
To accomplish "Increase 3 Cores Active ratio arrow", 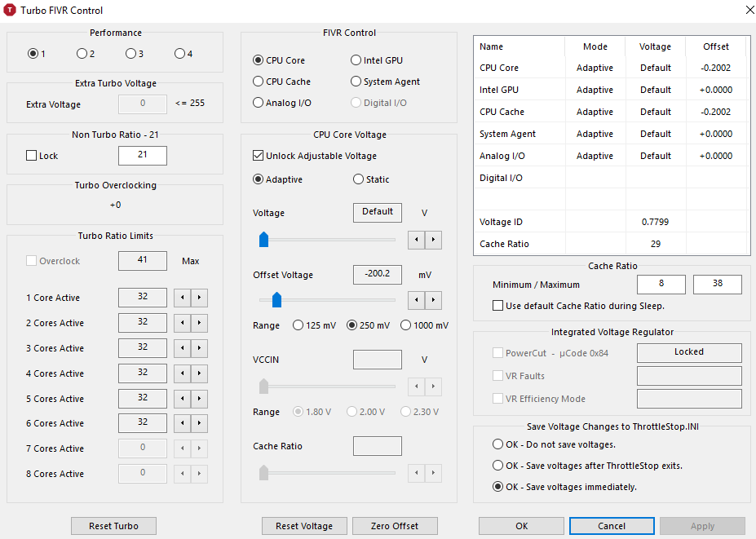I will click(x=199, y=348).
